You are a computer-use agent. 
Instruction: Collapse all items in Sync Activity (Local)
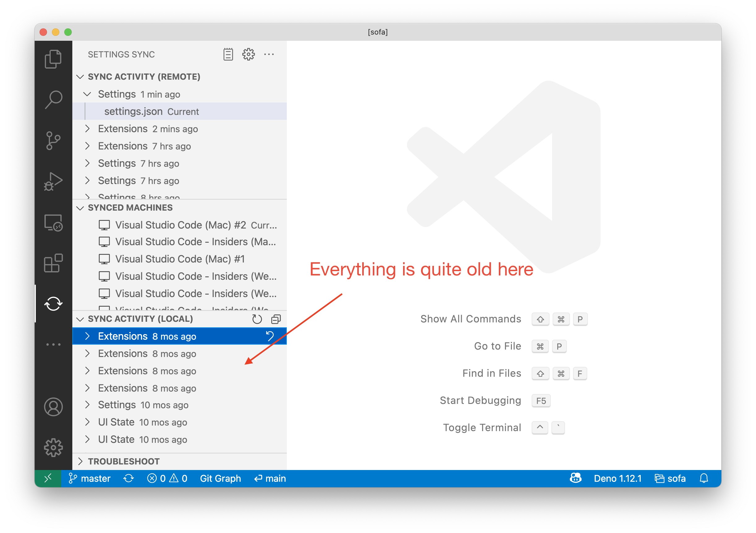point(276,319)
